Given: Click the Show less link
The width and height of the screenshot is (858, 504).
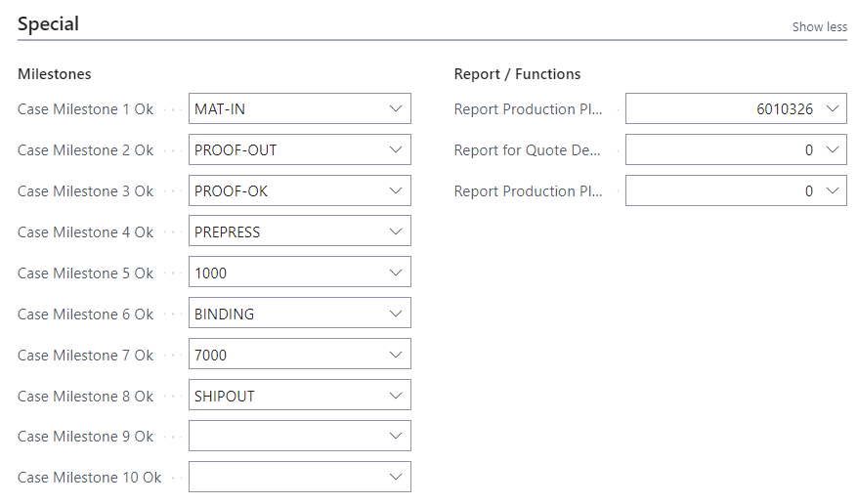Looking at the screenshot, I should point(819,26).
